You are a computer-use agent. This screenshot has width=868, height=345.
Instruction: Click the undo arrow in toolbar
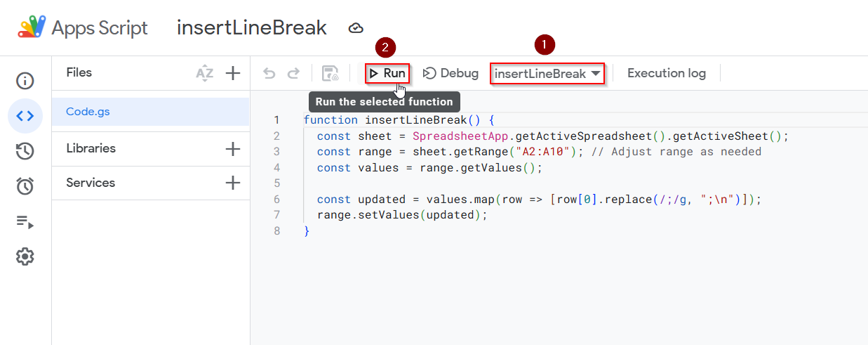tap(269, 73)
